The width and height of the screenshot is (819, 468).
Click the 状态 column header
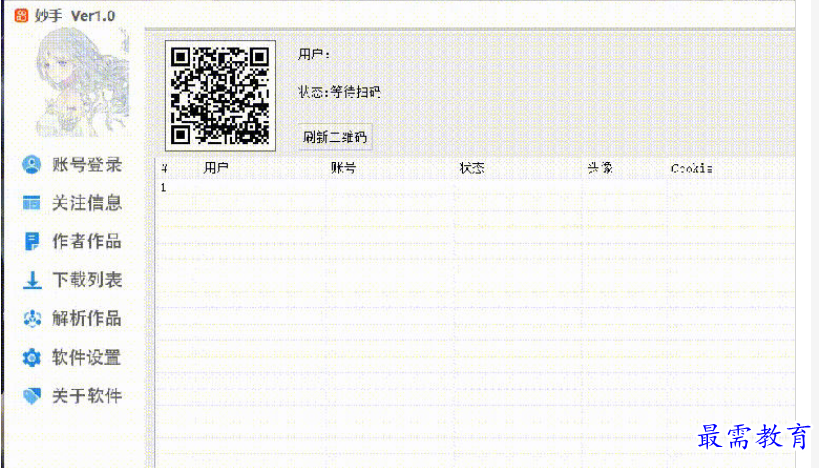[x=472, y=168]
